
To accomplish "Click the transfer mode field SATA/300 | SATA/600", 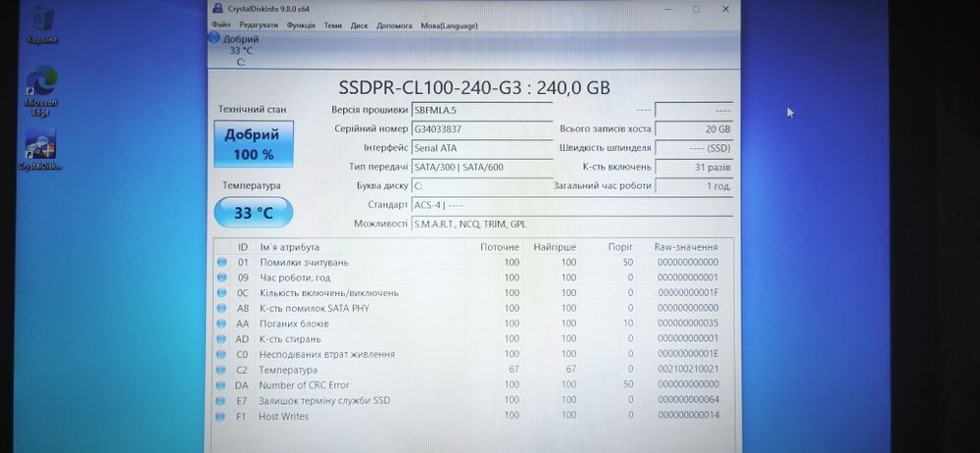I will 482,167.
